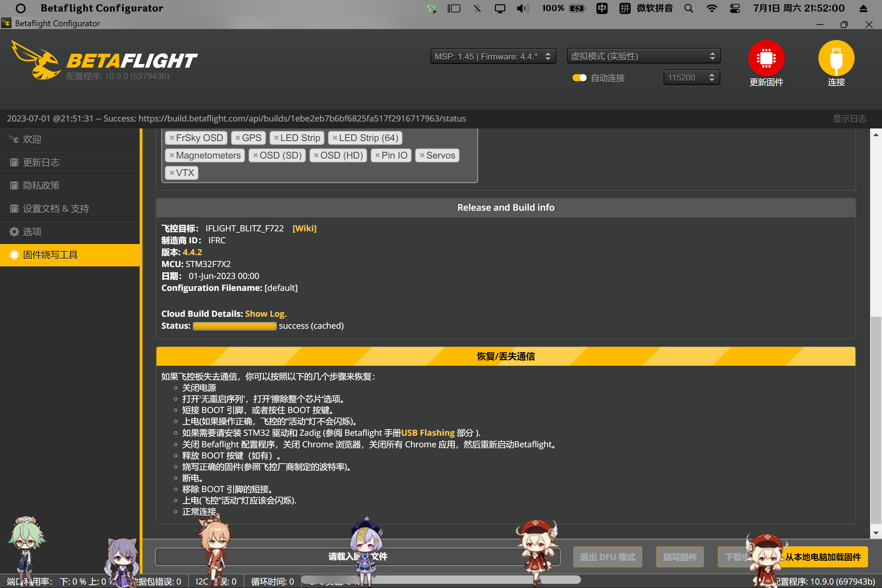Viewport: 882px width, 588px height.
Task: Open the 115200 baud rate dropdown
Action: (691, 77)
